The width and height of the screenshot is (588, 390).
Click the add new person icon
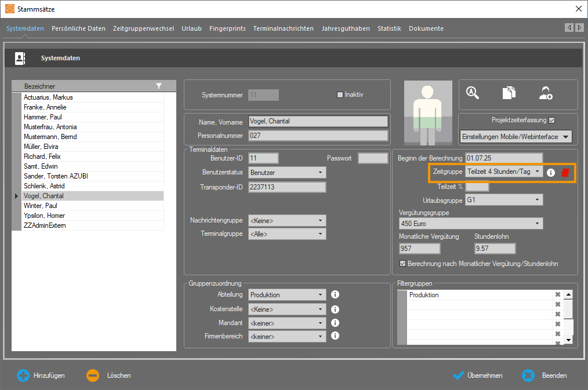click(x=546, y=93)
